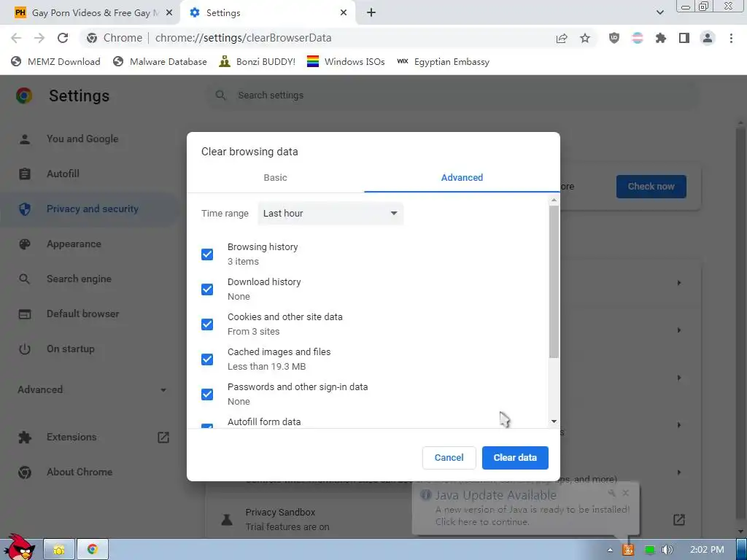Open the Bonzi BUDDY! bookmark
This screenshot has height=560, width=747.
pos(258,62)
